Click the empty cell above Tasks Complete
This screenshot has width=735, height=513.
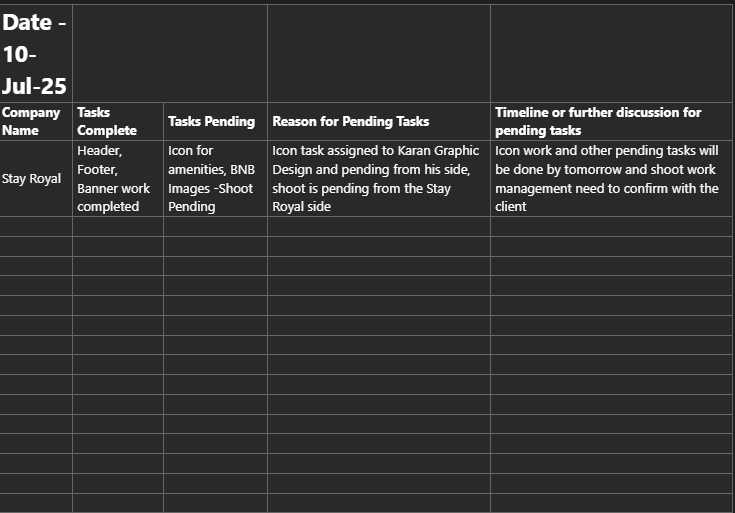pyautogui.click(x=118, y=53)
